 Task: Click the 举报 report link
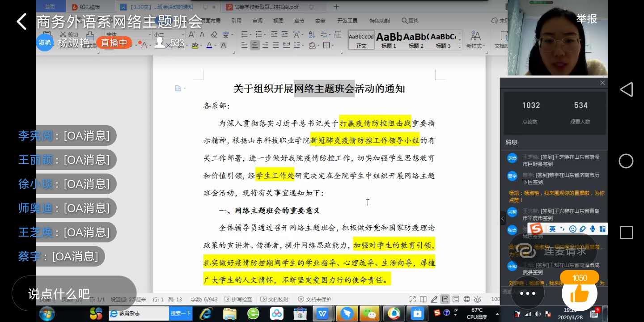[586, 19]
